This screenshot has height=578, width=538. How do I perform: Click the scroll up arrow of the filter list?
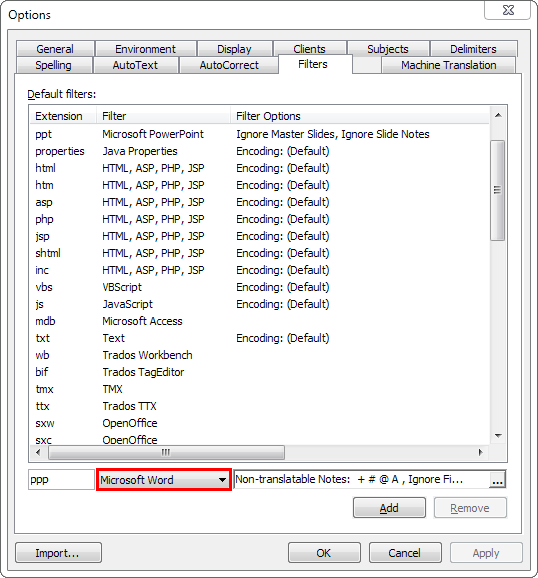(x=498, y=115)
